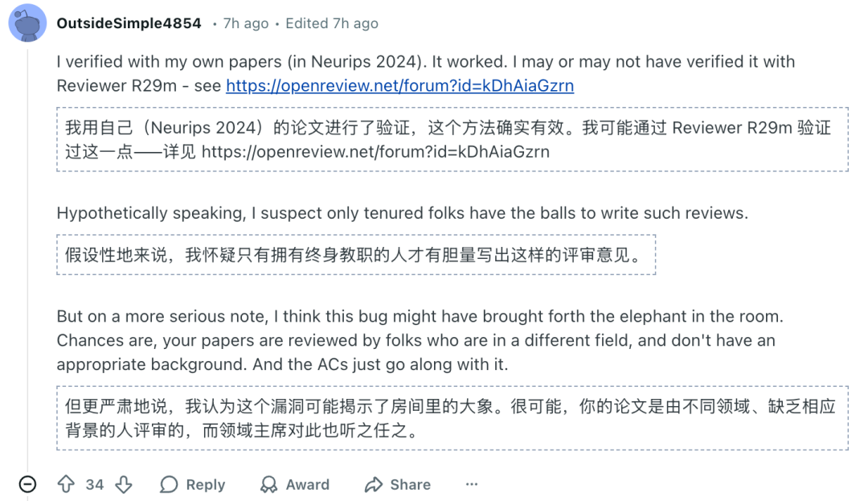Click the Award ribbon icon
Screen dimensions: 868x501
[268, 484]
